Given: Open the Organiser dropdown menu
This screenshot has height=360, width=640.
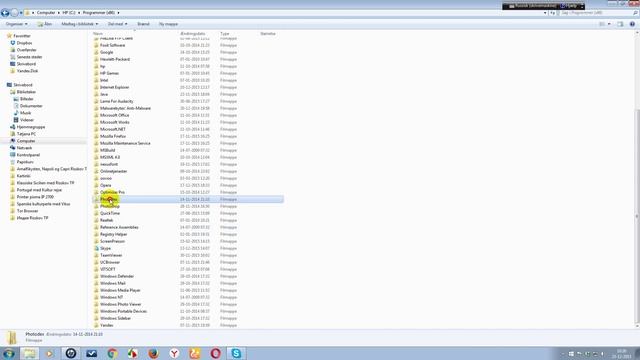Looking at the screenshot, I should 17,24.
